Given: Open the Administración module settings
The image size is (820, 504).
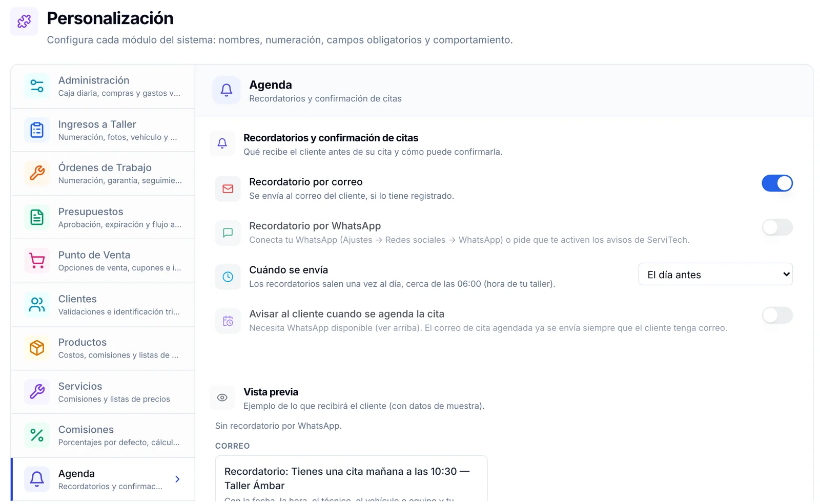Looking at the screenshot, I should click(x=102, y=86).
